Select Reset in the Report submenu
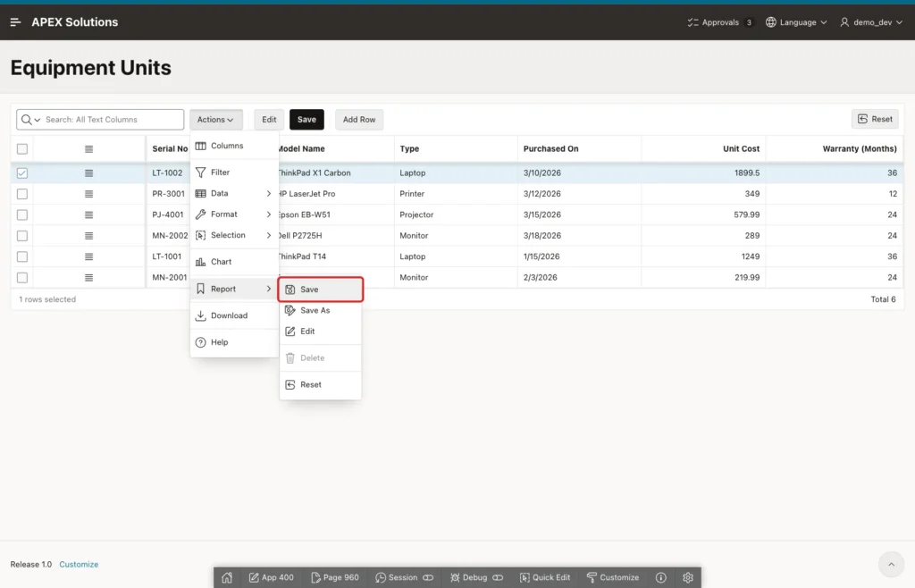915x588 pixels. 321,385
